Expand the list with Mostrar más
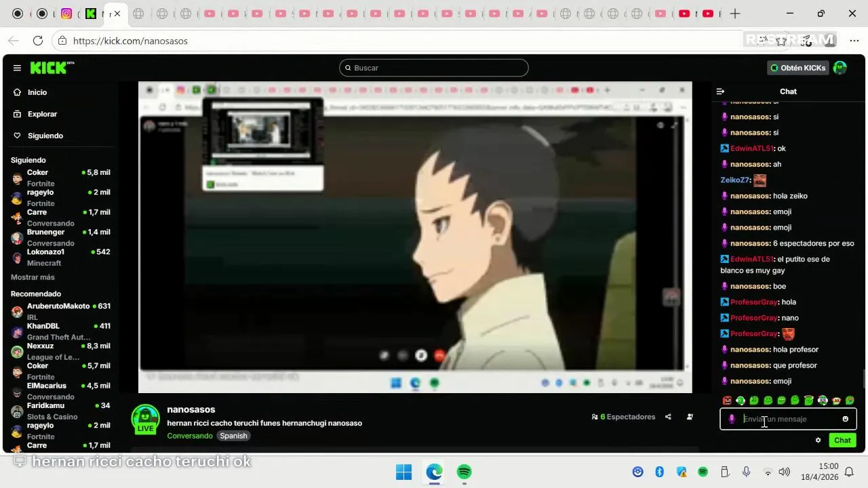 (x=33, y=277)
